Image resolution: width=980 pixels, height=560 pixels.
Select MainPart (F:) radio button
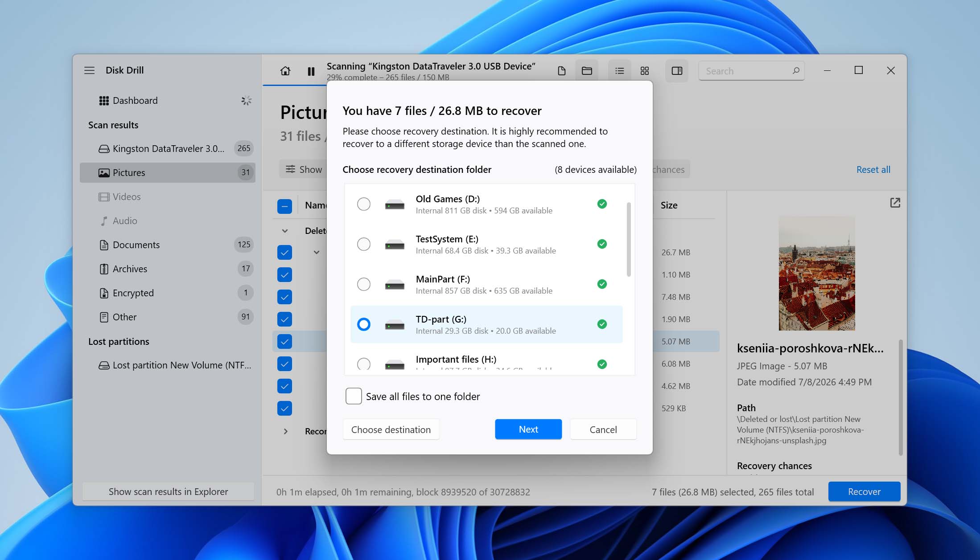click(364, 284)
